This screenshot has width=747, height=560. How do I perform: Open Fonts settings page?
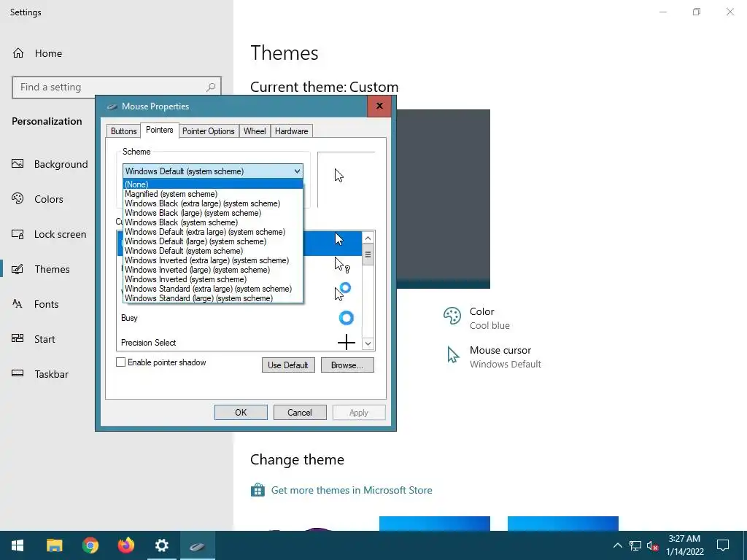click(35, 304)
